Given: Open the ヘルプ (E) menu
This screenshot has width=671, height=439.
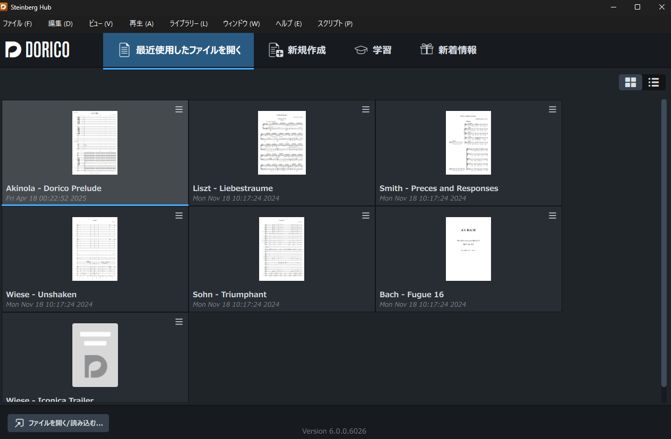Looking at the screenshot, I should (289, 24).
